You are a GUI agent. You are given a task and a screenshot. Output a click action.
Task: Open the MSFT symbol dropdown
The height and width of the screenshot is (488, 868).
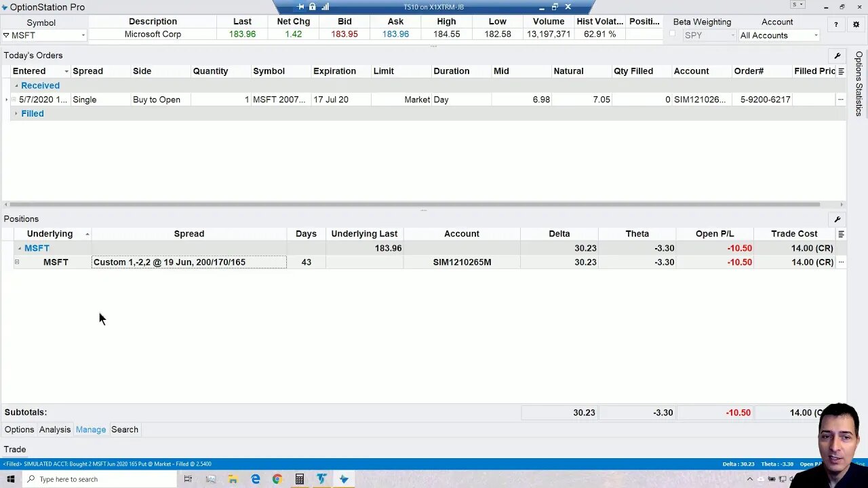click(x=83, y=35)
